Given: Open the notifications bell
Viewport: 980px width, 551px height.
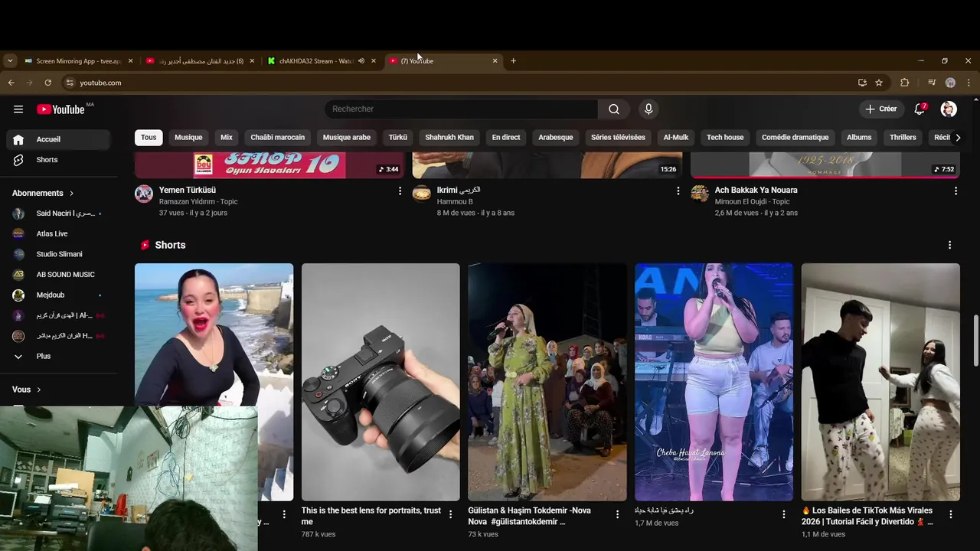Looking at the screenshot, I should 920,109.
